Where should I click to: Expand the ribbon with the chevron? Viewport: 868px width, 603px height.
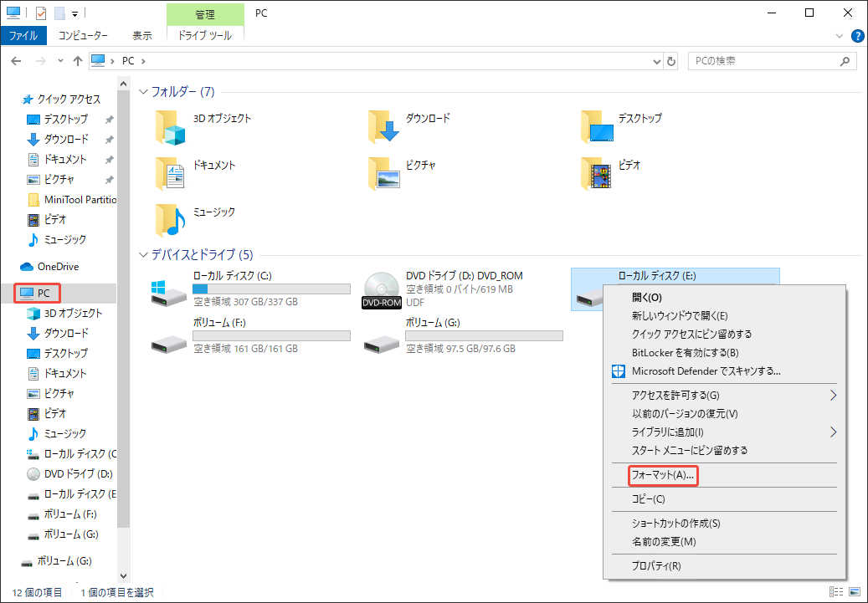point(840,37)
